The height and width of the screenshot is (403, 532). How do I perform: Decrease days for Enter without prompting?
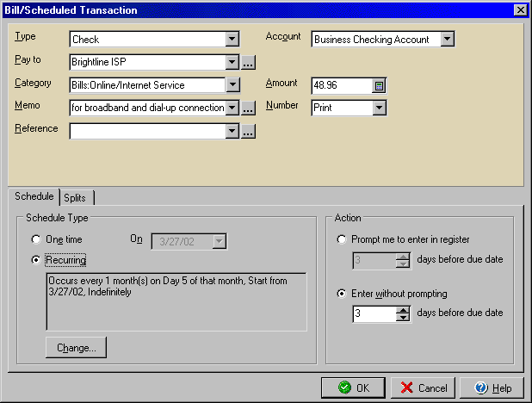(403, 318)
